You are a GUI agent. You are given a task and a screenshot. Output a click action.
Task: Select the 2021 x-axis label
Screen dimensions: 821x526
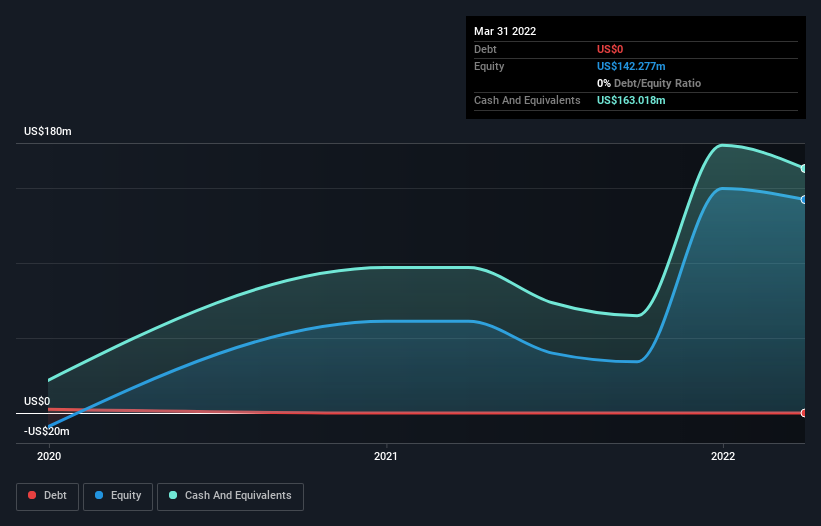[x=386, y=456]
